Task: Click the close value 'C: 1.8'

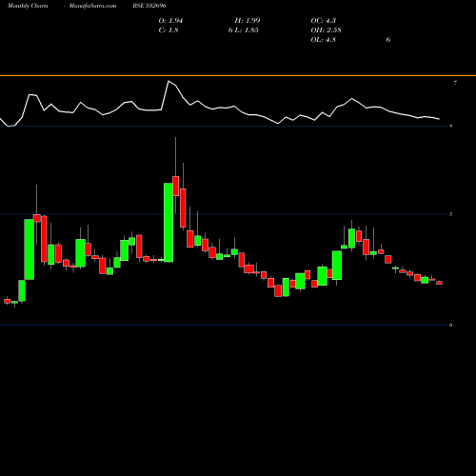Action: tap(169, 30)
